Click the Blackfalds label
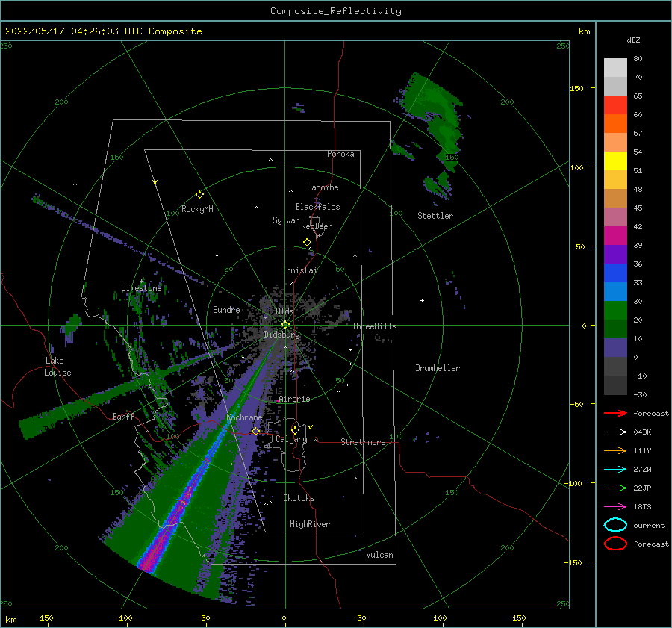672x628 pixels. click(317, 207)
